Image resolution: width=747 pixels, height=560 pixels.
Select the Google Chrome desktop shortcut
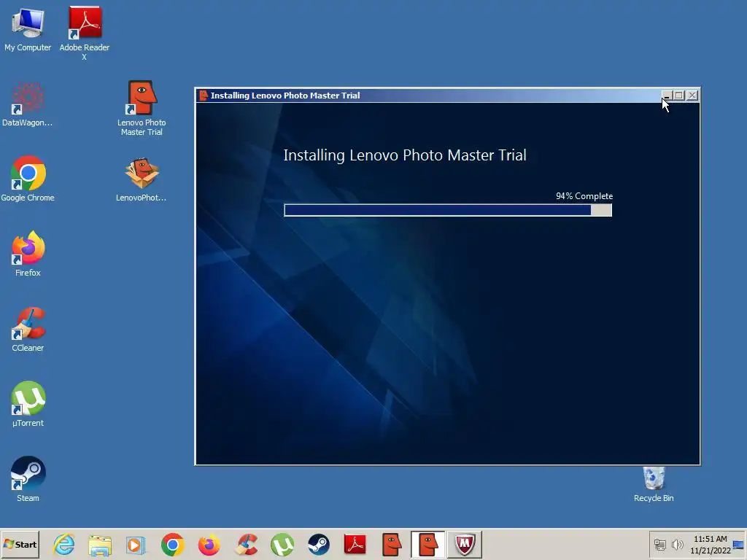[x=28, y=179]
